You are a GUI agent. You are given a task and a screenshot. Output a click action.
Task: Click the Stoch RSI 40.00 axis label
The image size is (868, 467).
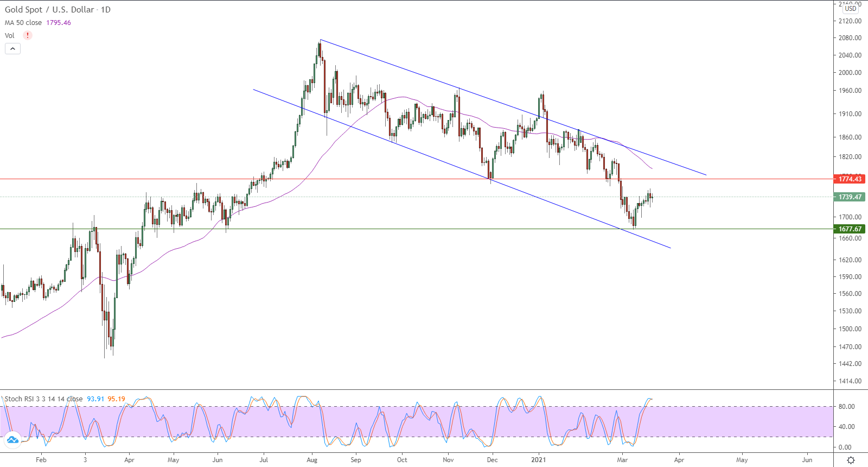[x=846, y=427]
